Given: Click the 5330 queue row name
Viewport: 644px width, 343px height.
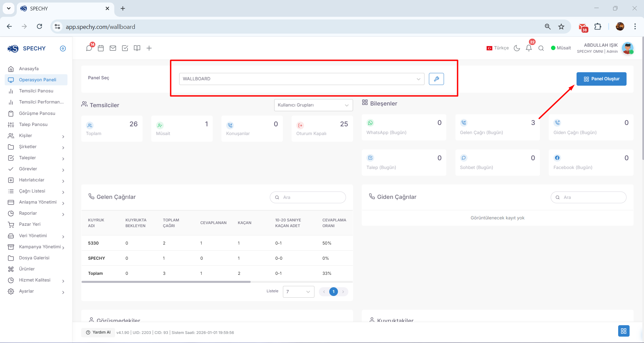Looking at the screenshot, I should pos(93,243).
